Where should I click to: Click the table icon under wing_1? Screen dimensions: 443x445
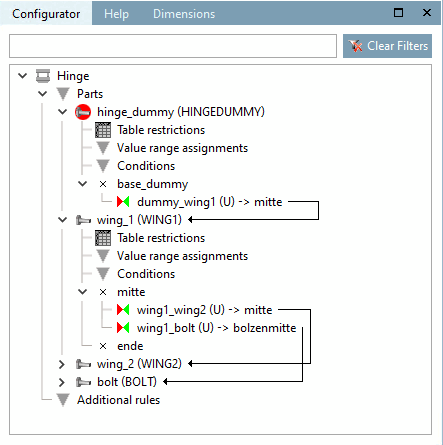tap(103, 238)
